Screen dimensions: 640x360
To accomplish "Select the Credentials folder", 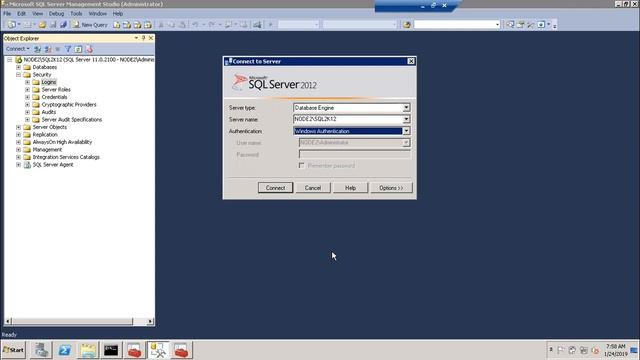I will [54, 97].
